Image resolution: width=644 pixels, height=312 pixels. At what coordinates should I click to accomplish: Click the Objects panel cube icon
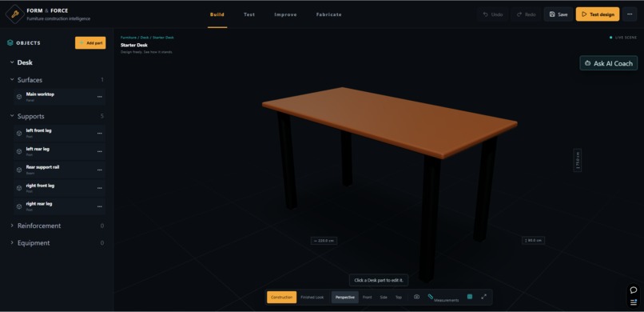[10, 42]
